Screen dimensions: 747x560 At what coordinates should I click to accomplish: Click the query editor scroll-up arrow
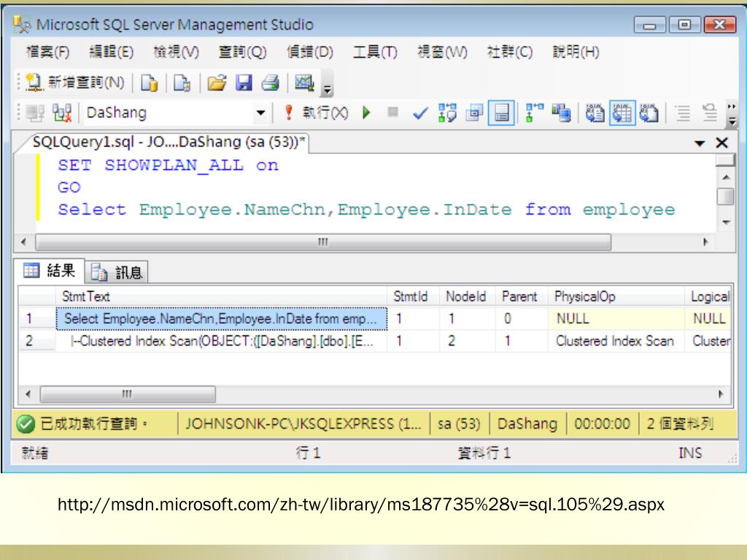click(x=726, y=178)
